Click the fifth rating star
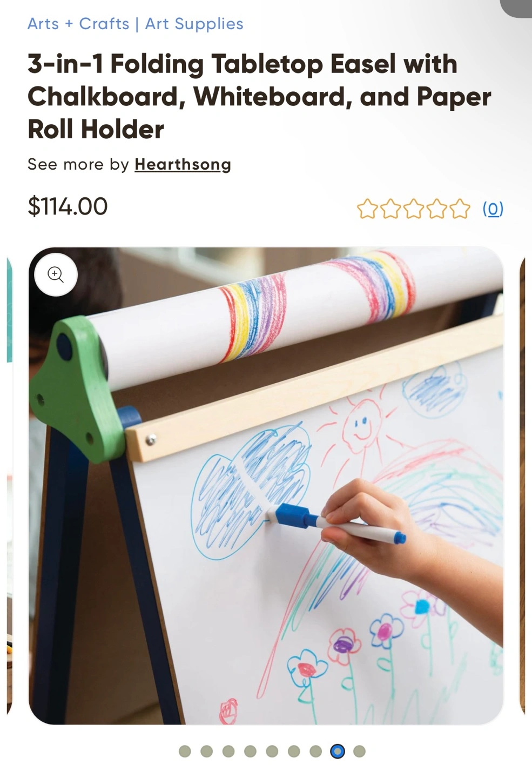The height and width of the screenshot is (778, 532). coord(460,209)
